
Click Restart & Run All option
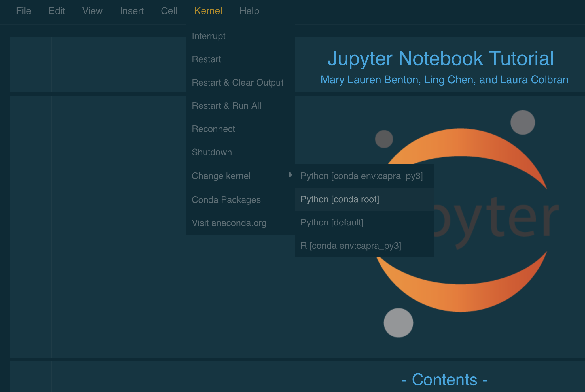tap(226, 105)
